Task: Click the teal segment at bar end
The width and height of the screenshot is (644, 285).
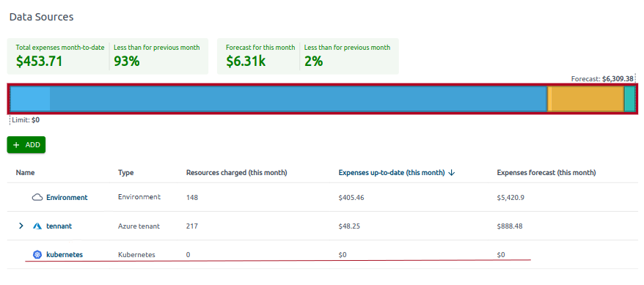Action: click(x=629, y=99)
